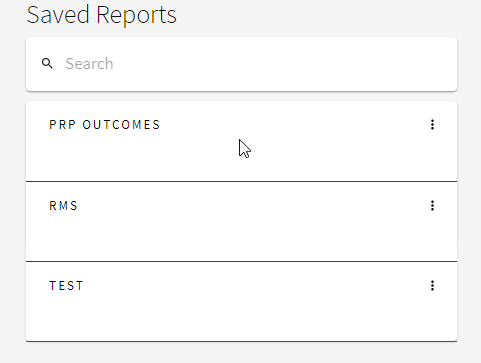The height and width of the screenshot is (363, 481).
Task: Open the PRP OUTCOMES saved report
Action: pyautogui.click(x=105, y=125)
